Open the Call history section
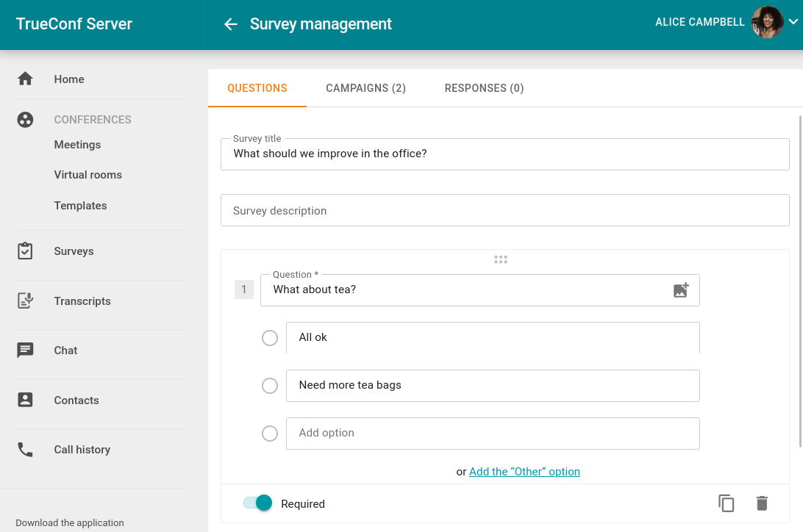 tap(82, 449)
